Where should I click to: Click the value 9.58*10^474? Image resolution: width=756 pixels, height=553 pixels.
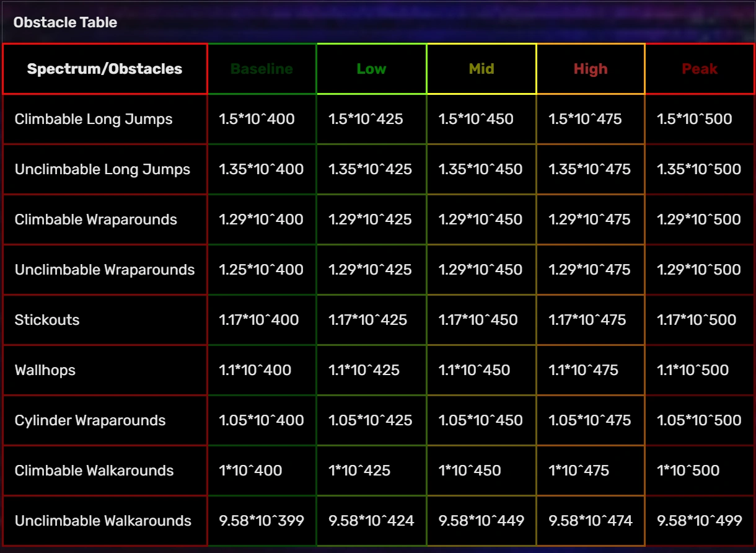point(591,521)
